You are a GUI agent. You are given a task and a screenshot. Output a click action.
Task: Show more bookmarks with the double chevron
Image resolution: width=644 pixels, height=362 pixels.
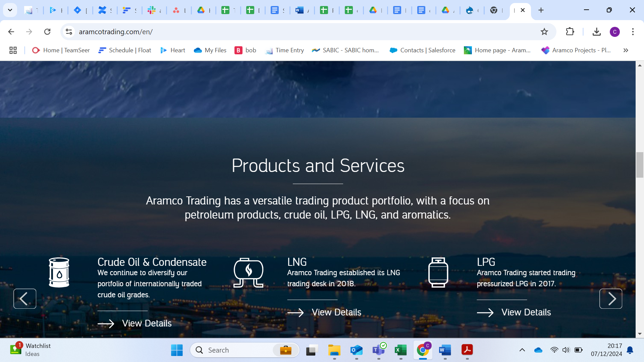pyautogui.click(x=626, y=50)
